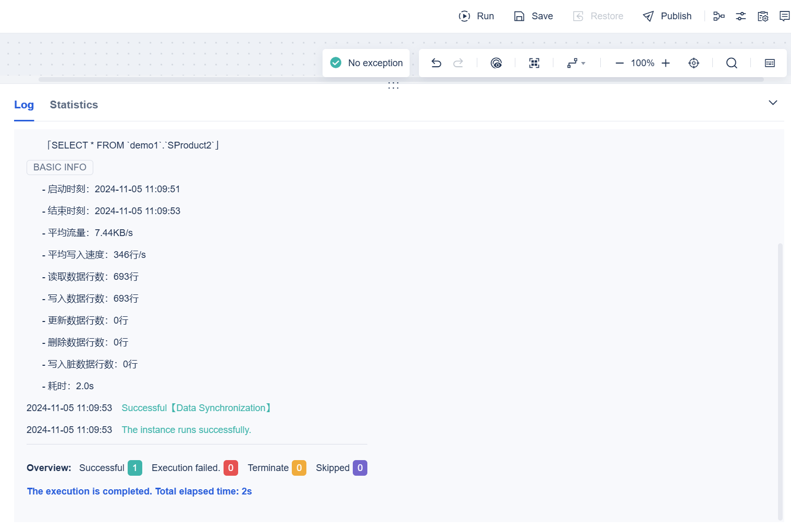Zoom in the canvas
This screenshot has height=532, width=791.
pyautogui.click(x=665, y=63)
